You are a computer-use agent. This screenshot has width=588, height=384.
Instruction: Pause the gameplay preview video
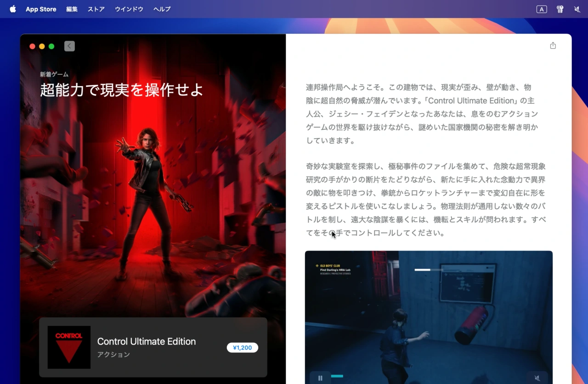click(x=320, y=378)
